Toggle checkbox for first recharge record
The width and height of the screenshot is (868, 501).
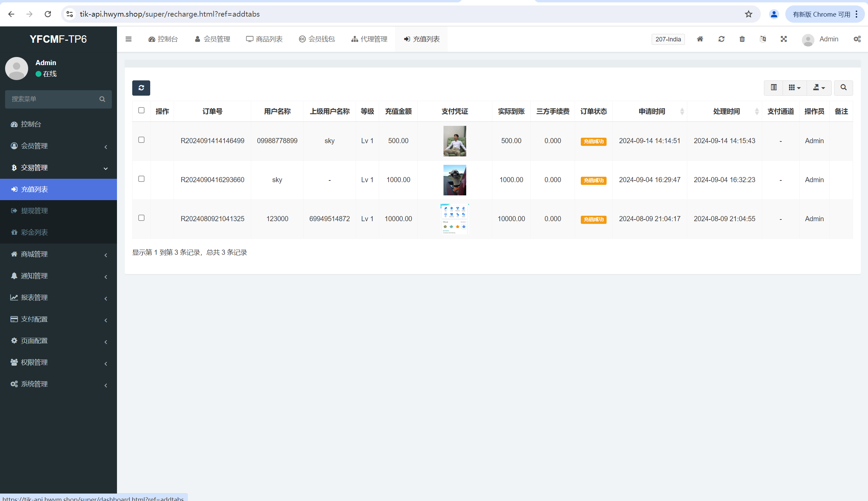(142, 139)
